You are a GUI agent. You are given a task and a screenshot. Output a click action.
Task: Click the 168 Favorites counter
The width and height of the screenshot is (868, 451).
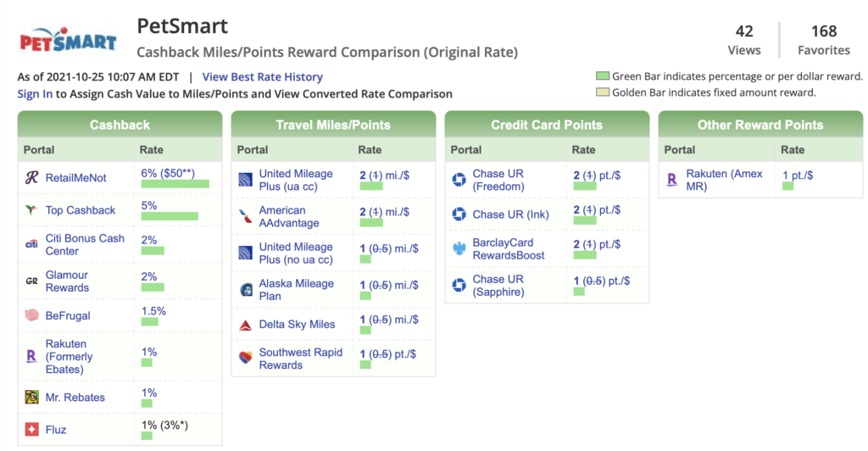pos(823,41)
